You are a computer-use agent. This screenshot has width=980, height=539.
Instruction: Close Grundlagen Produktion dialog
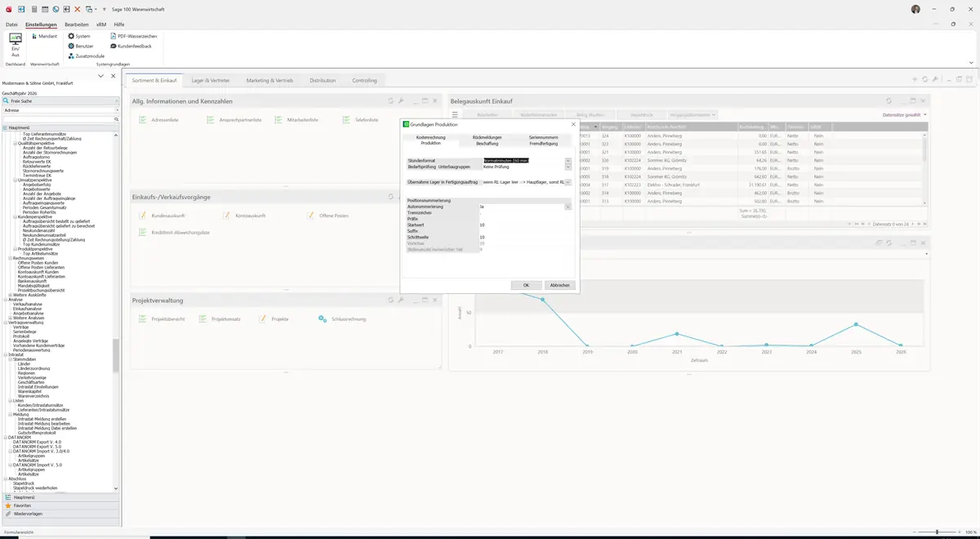(x=572, y=124)
